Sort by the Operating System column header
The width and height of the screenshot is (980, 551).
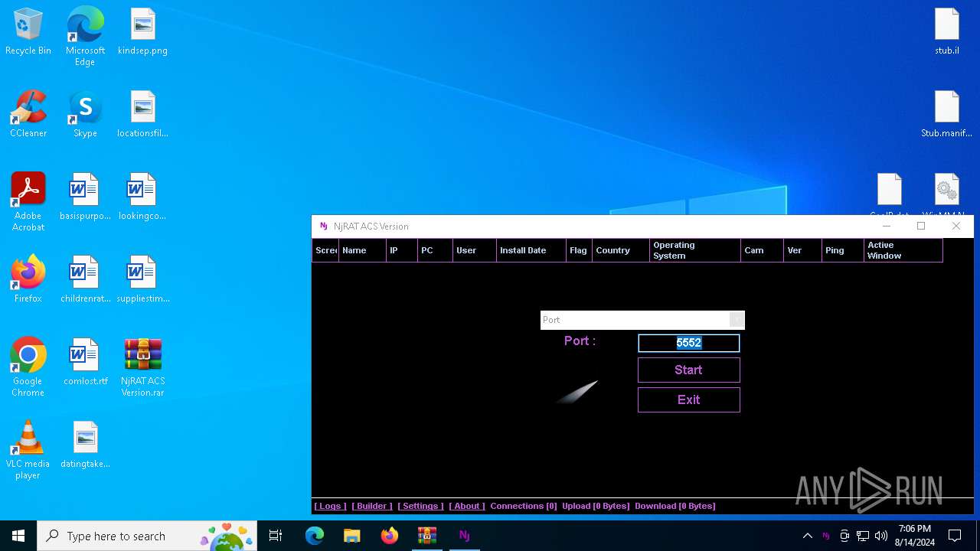click(x=695, y=250)
